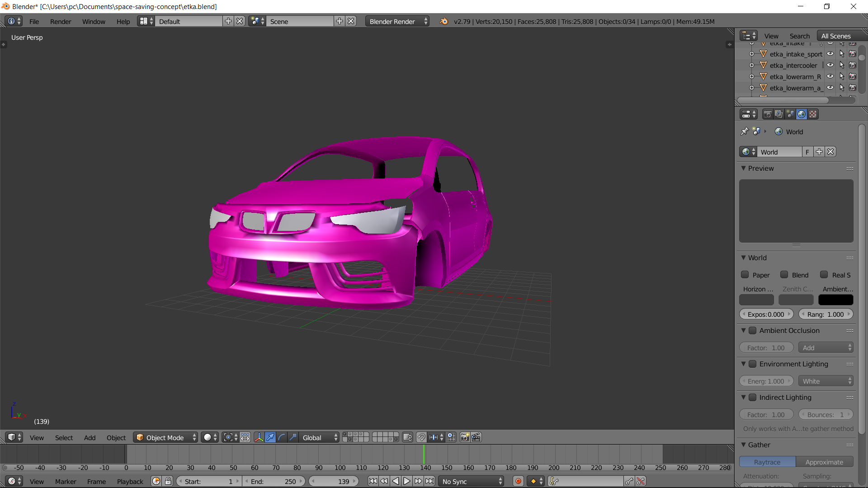Select the rotate manipulator arc icon
This screenshot has height=488, width=868.
point(282,437)
